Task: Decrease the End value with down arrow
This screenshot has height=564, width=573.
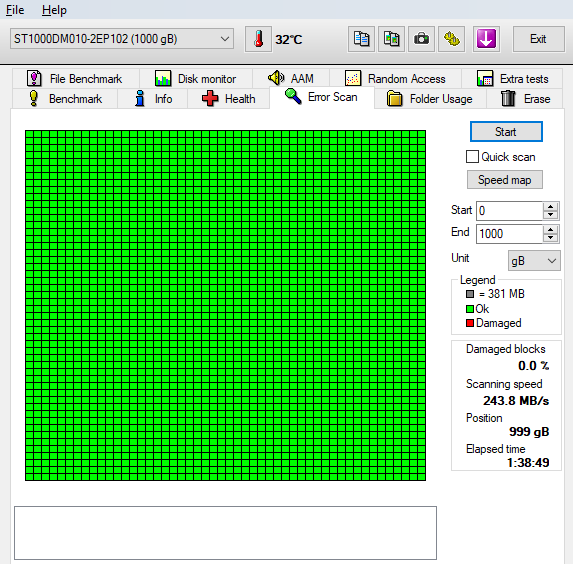Action: pos(550,238)
